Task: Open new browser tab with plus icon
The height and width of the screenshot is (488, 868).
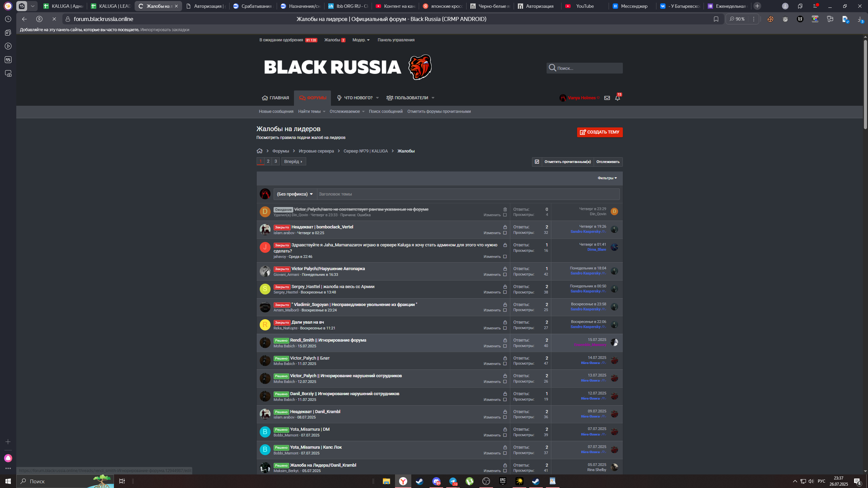Action: 757,6
